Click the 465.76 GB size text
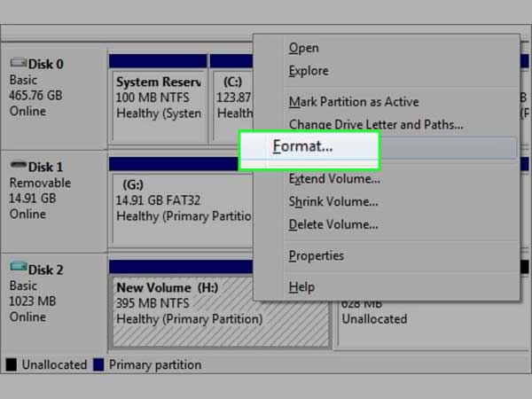Screen dimensions: 532x399 click(35, 96)
